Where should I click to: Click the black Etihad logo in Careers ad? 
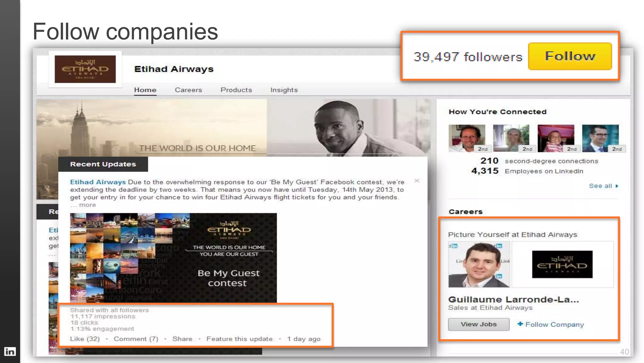[x=562, y=264]
